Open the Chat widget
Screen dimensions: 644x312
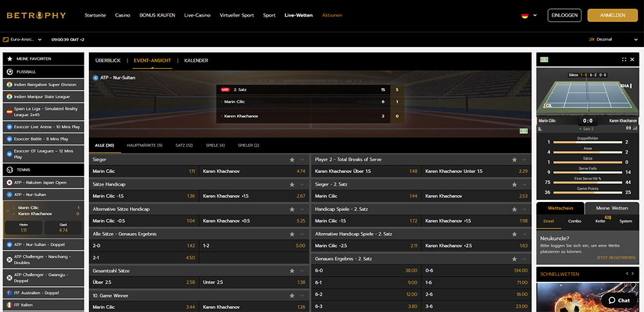[x=620, y=300]
